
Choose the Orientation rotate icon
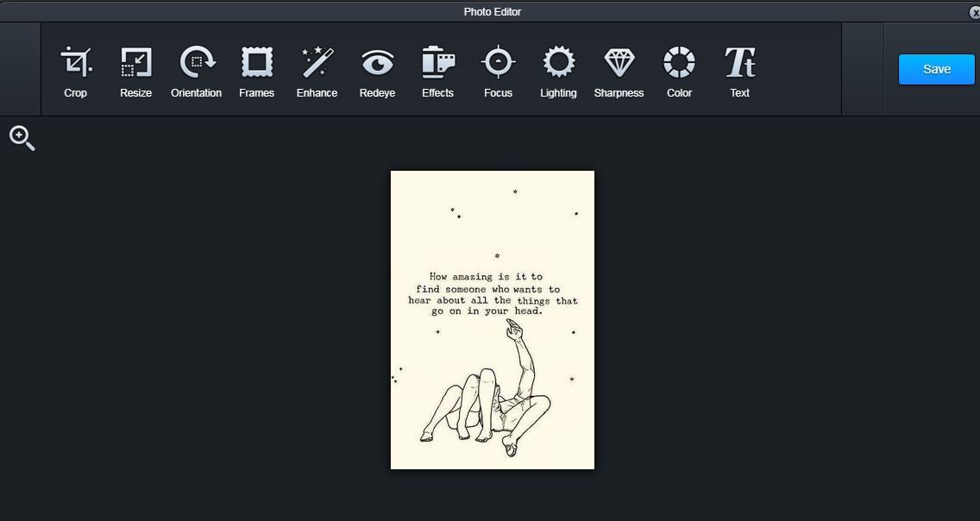(197, 62)
